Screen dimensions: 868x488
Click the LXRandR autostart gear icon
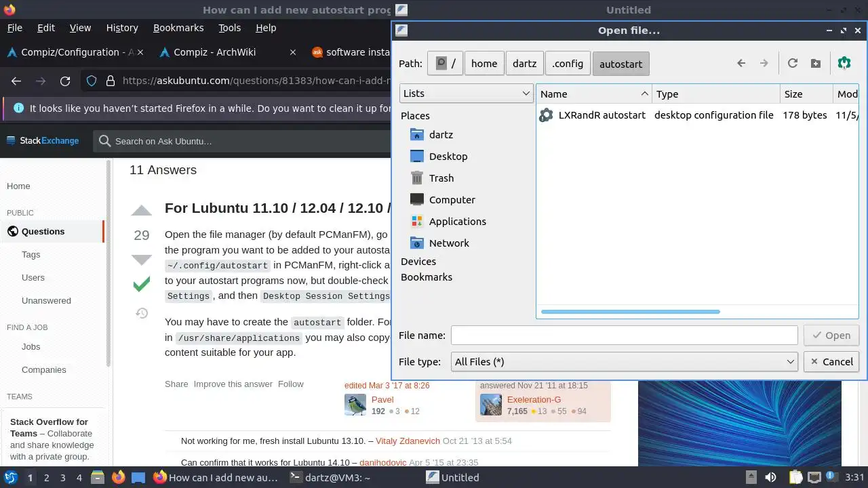546,115
